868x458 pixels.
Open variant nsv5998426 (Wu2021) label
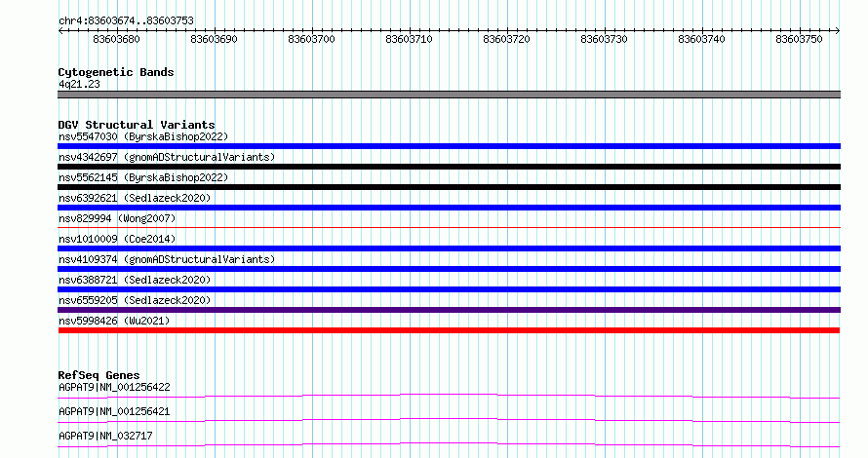[114, 321]
